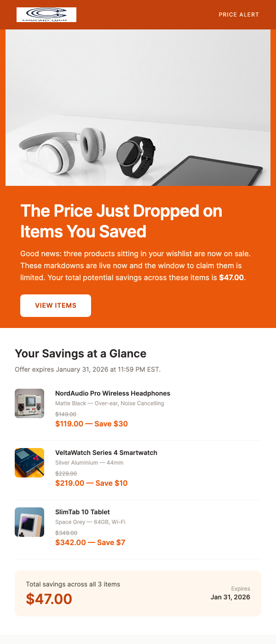Click the company logo in the header

point(46,14)
